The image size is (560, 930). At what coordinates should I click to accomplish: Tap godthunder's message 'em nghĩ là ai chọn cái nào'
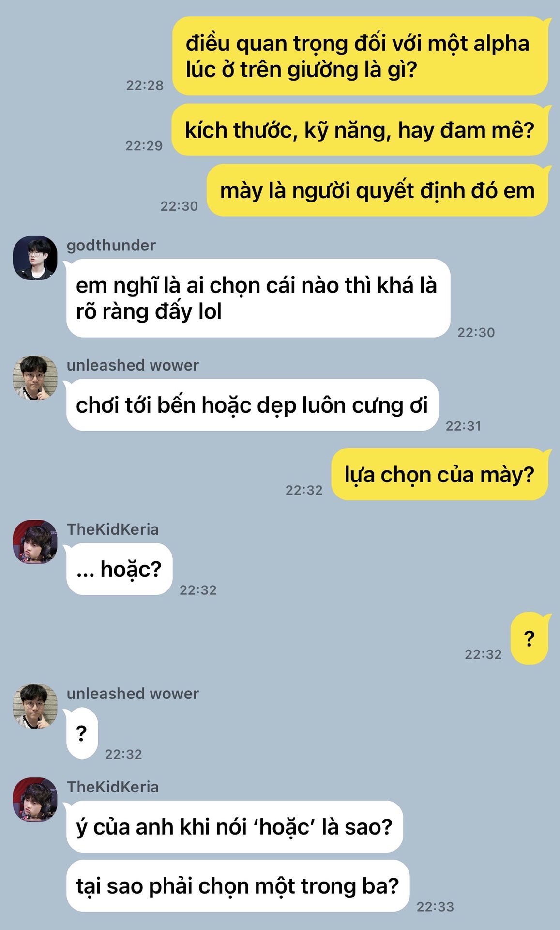pyautogui.click(x=258, y=298)
